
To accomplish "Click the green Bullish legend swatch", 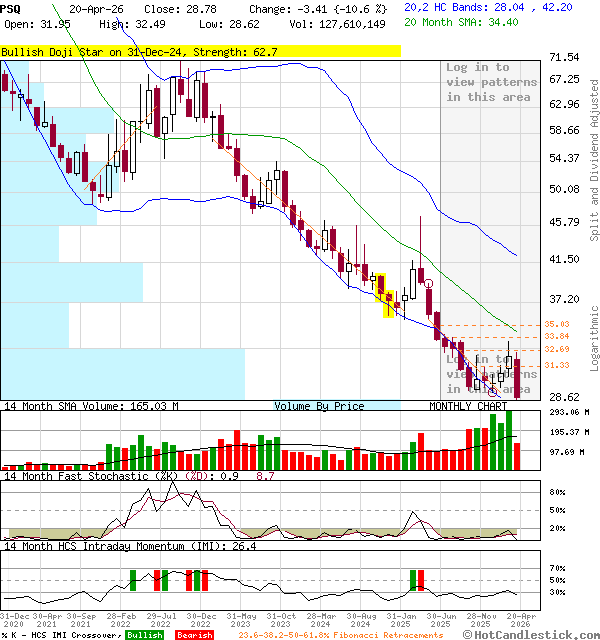I will (144, 634).
